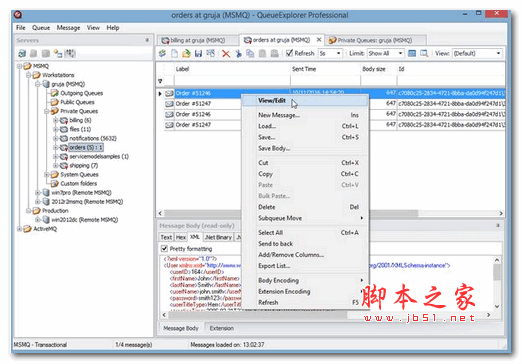This screenshot has height=364, width=522.
Task: Click the window-like icon between save and delete
Action: click(x=211, y=53)
